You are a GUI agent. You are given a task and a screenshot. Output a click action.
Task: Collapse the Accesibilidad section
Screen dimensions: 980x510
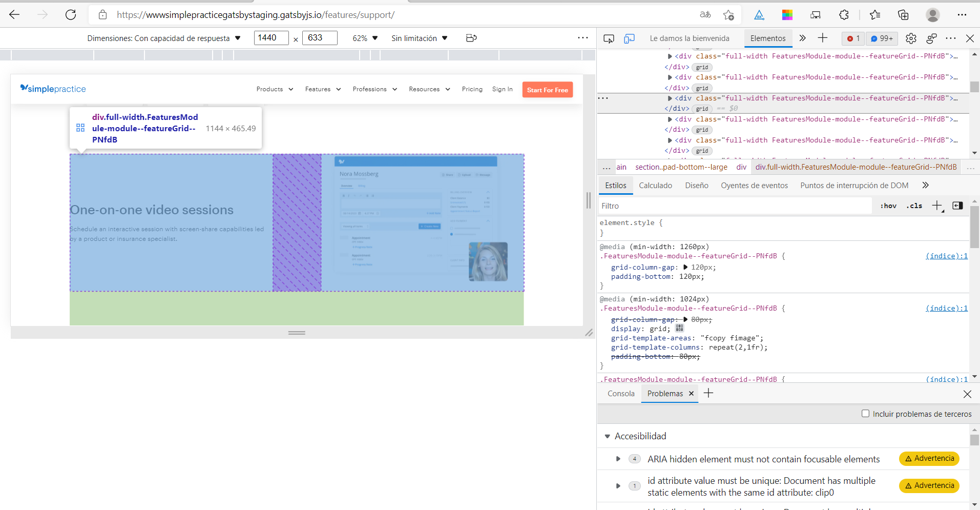(x=608, y=436)
